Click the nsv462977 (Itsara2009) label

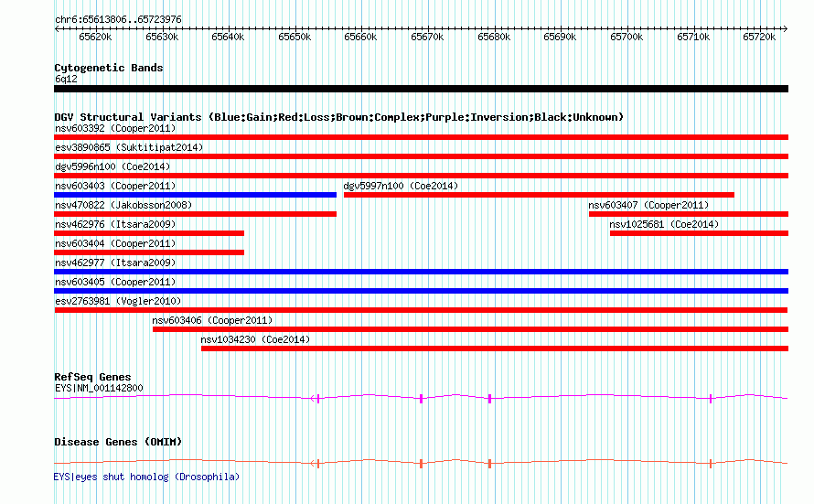[x=115, y=263]
